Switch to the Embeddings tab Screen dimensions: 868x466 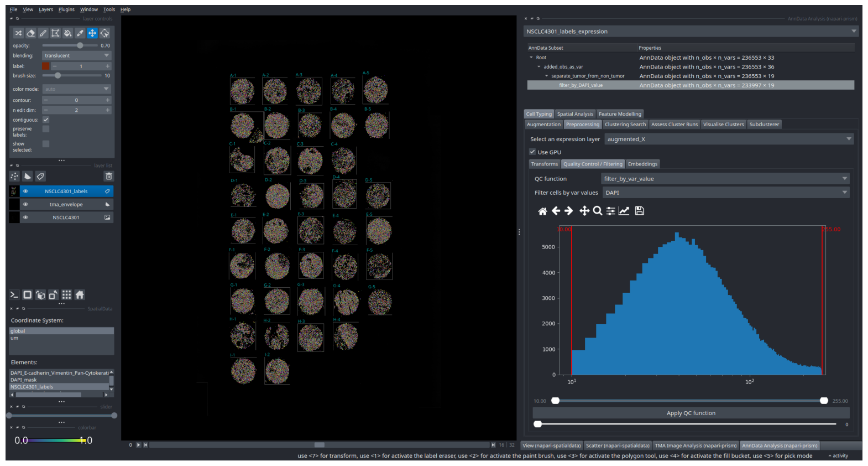[642, 164]
